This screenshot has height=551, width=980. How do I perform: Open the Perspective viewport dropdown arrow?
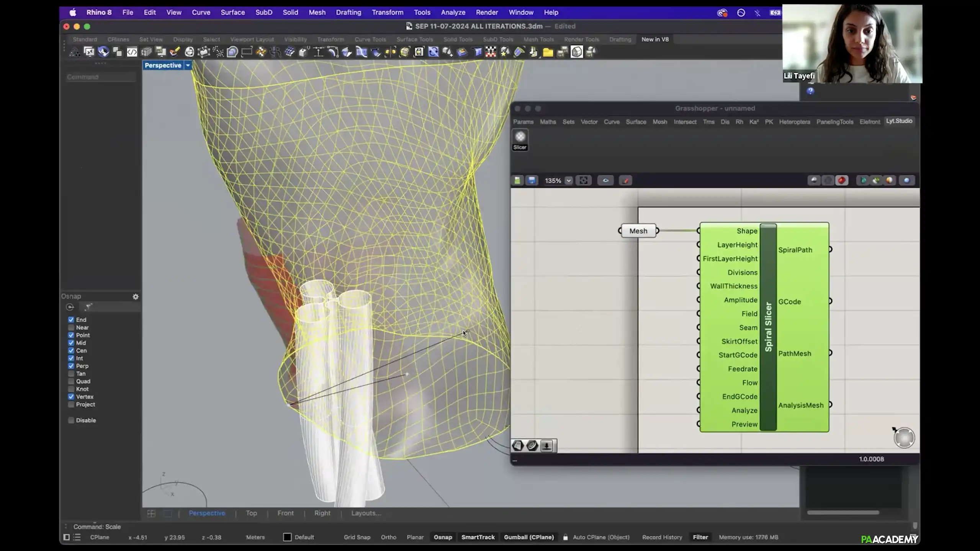click(x=188, y=65)
